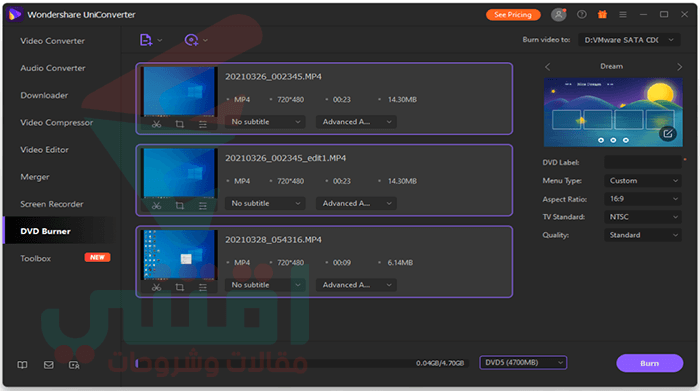Open the Menu Type dropdown
Image resolution: width=700 pixels, height=391 pixels.
pyautogui.click(x=643, y=181)
